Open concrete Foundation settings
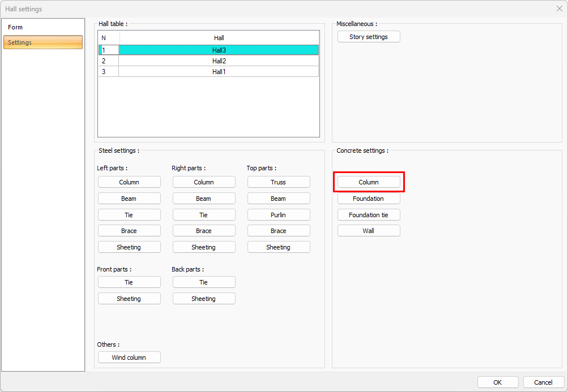Screen dimensions: 568x392 point(369,199)
